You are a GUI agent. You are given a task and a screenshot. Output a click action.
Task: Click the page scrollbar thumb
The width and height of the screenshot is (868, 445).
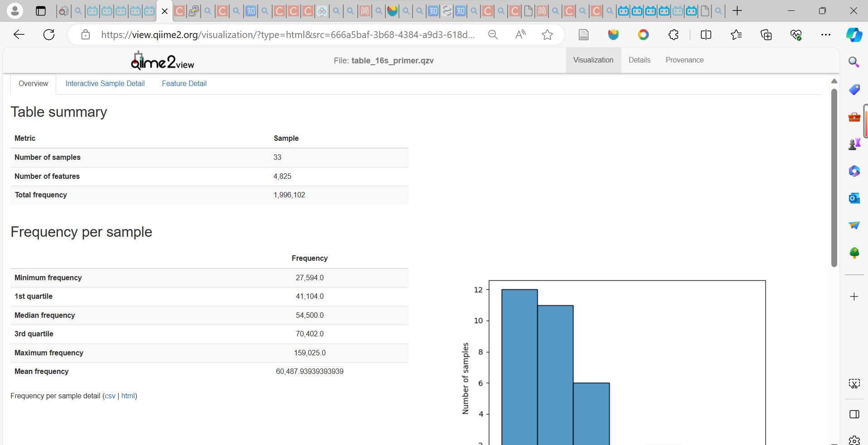(834, 177)
